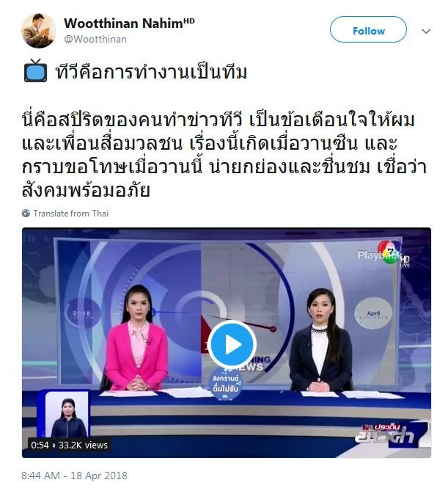448x488 pixels.
Task: Click the 0:54 video duration label
Action: (x=40, y=445)
